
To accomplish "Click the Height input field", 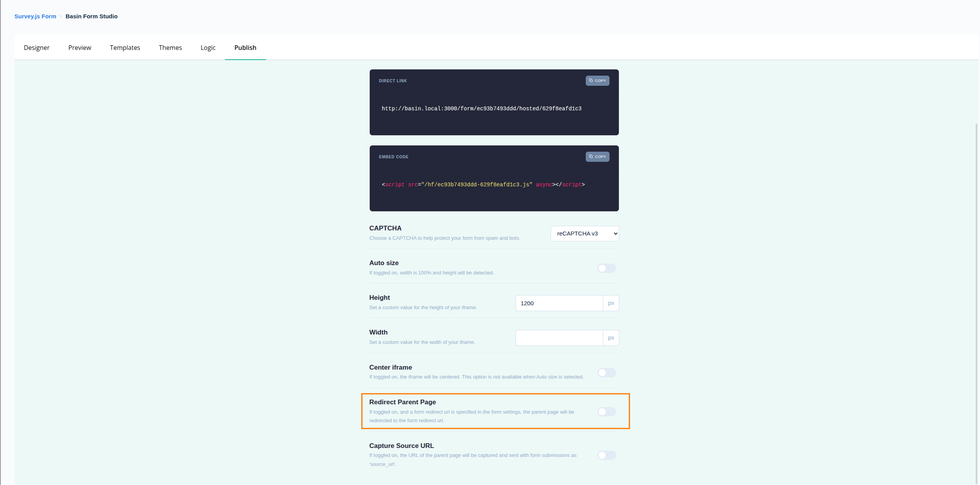I will pyautogui.click(x=559, y=303).
